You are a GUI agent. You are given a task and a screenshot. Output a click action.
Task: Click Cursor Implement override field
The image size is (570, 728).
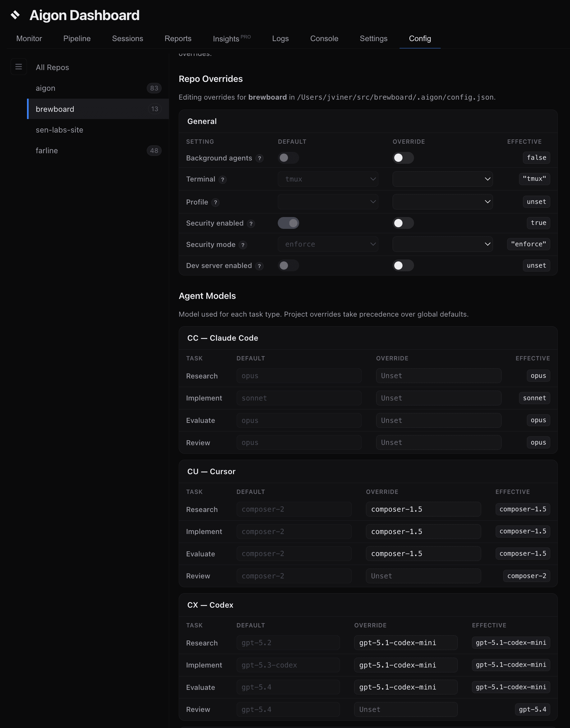(423, 532)
